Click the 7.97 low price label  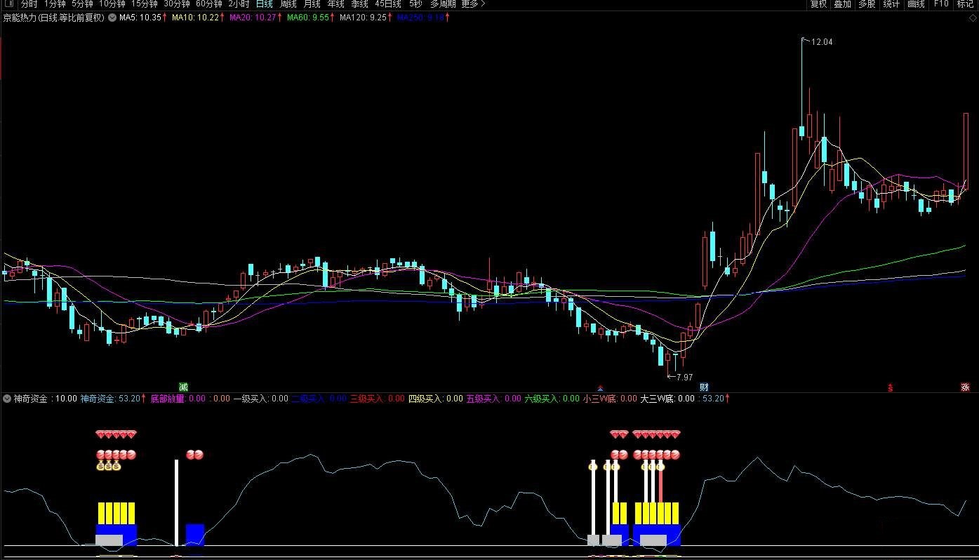pos(684,377)
